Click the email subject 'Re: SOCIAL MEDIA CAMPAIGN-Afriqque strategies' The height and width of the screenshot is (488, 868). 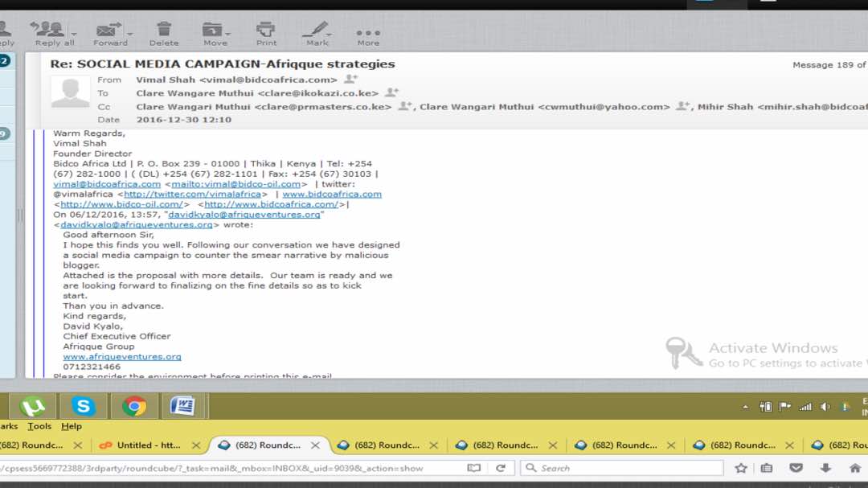coord(223,64)
